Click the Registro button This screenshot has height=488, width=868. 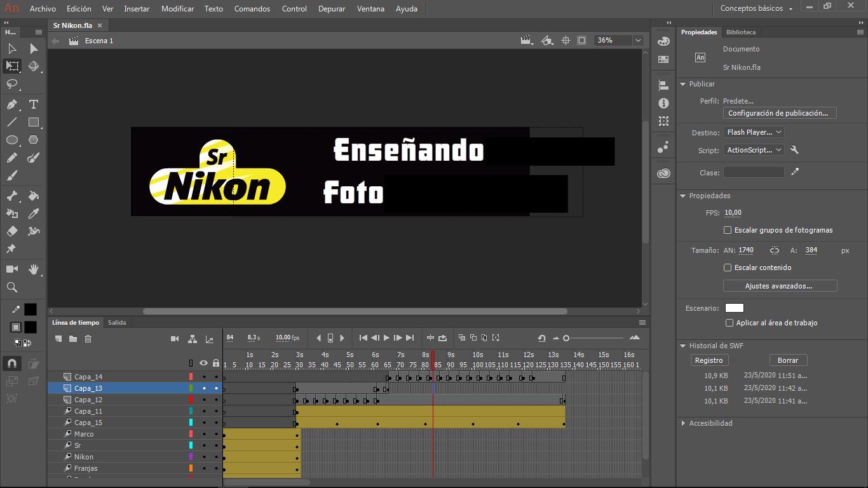click(709, 360)
